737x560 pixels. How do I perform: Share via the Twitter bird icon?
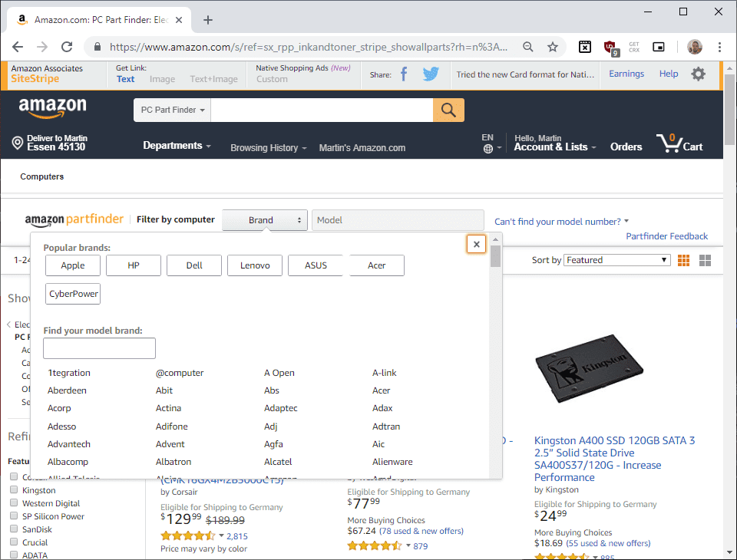431,74
